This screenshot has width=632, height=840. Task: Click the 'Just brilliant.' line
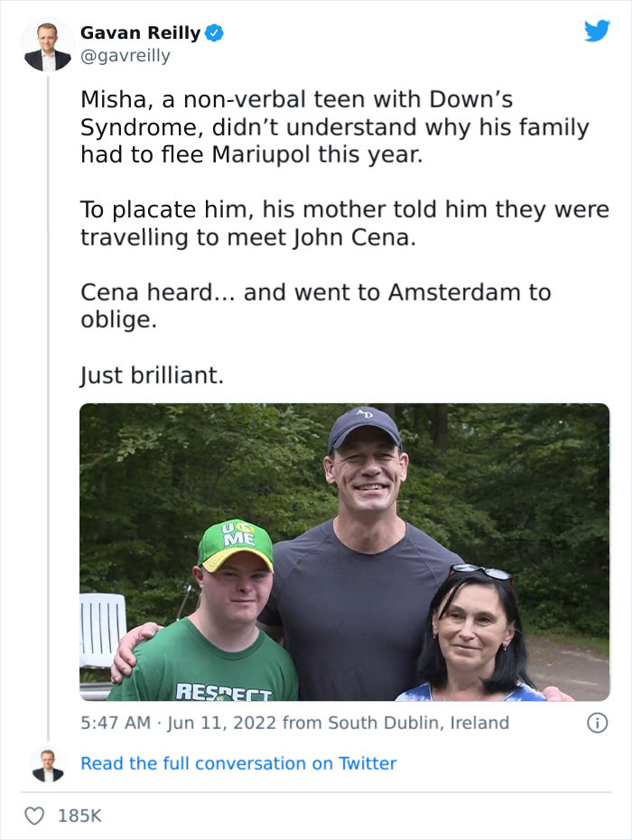(152, 375)
